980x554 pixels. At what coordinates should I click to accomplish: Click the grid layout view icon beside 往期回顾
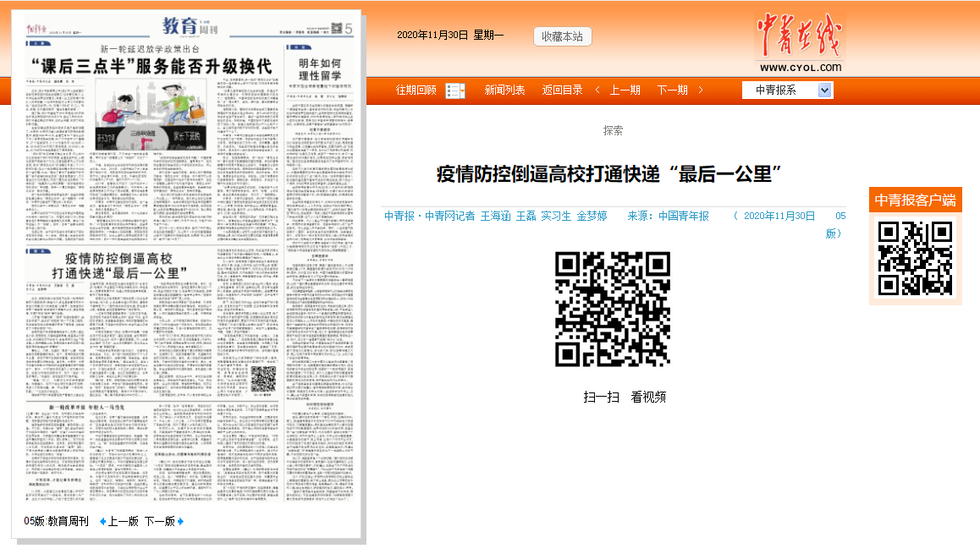(x=451, y=90)
